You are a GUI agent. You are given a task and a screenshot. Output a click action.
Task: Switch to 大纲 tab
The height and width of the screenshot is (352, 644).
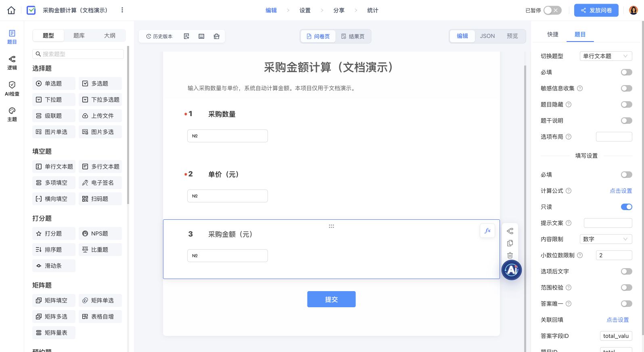tap(110, 35)
